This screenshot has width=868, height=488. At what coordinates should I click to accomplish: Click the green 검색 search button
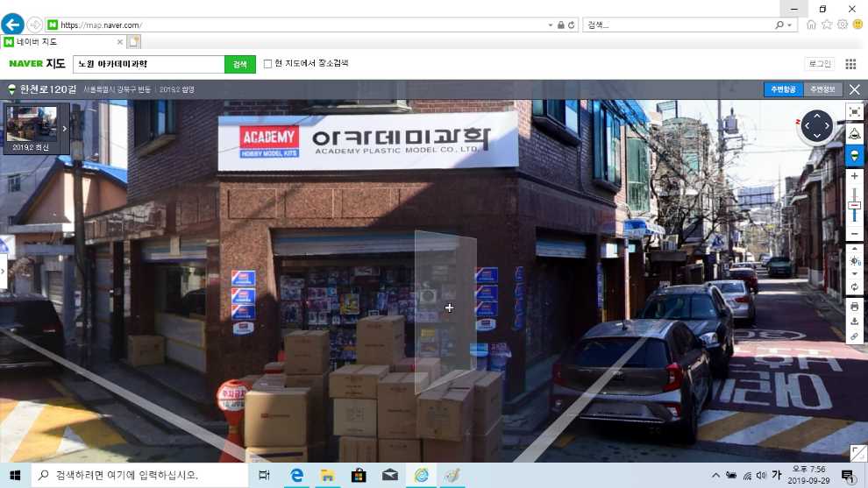[x=238, y=64]
